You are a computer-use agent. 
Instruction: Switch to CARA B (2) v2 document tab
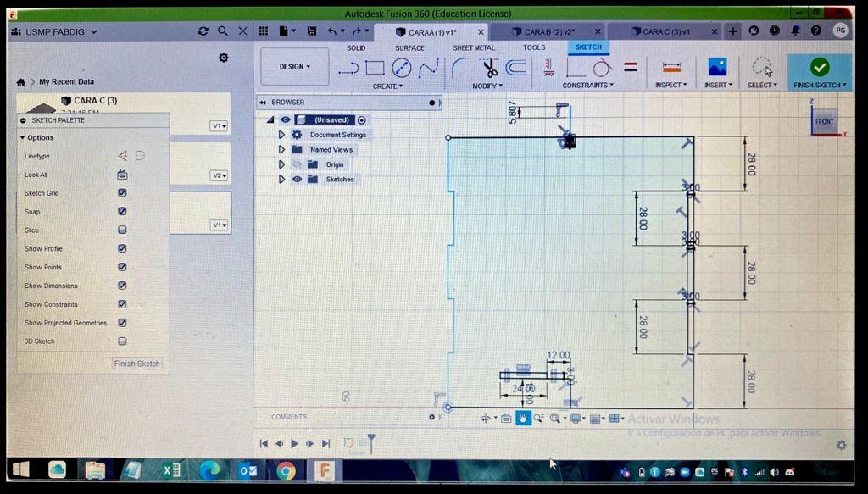tap(549, 32)
